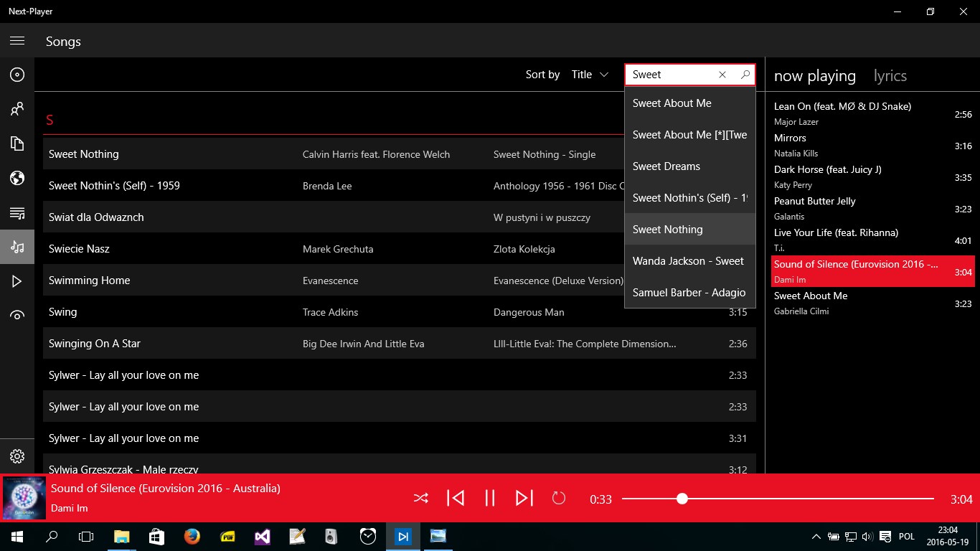
Task: Toggle the repeat mode button
Action: tap(559, 498)
